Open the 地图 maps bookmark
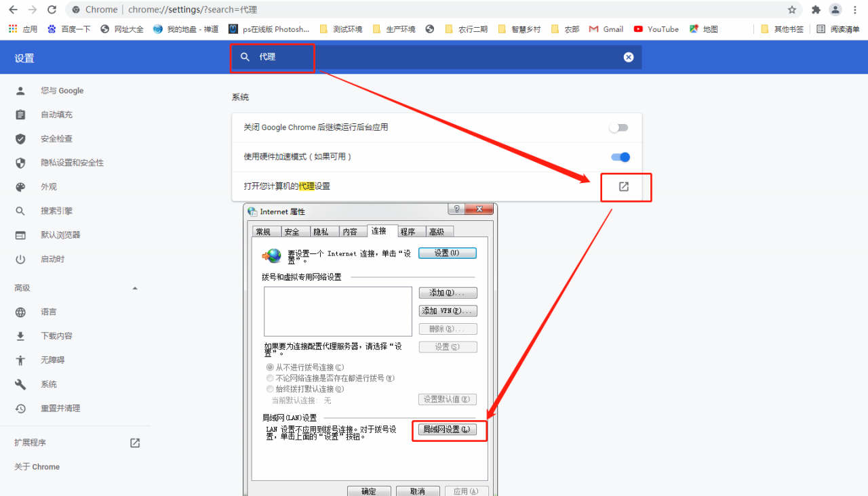The image size is (868, 496). pos(704,29)
